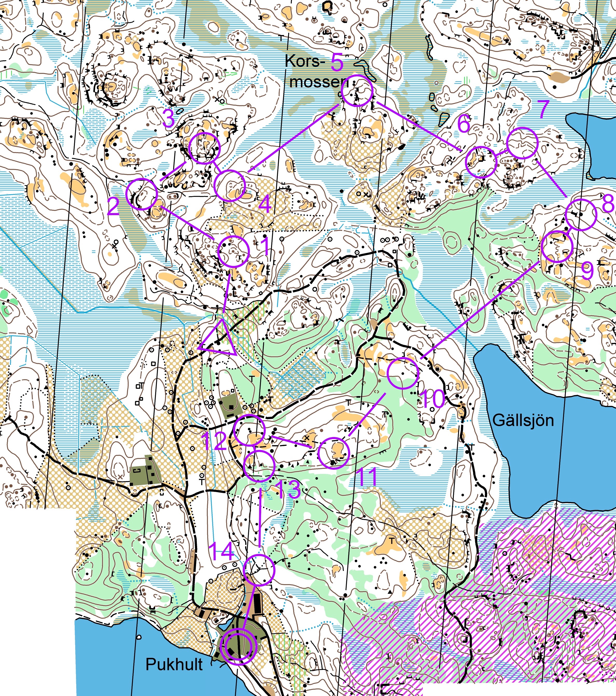Click the purple number '14' label
Screen dimensions: 616x696
[221, 551]
